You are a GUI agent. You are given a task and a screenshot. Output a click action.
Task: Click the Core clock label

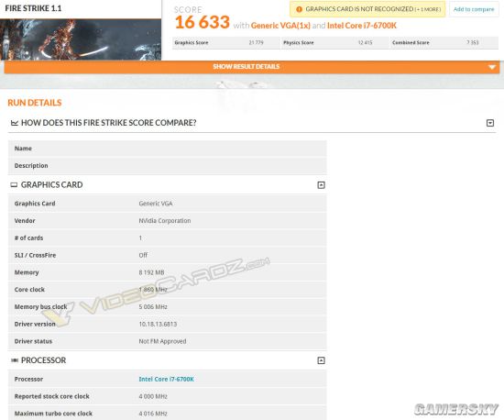(x=29, y=290)
